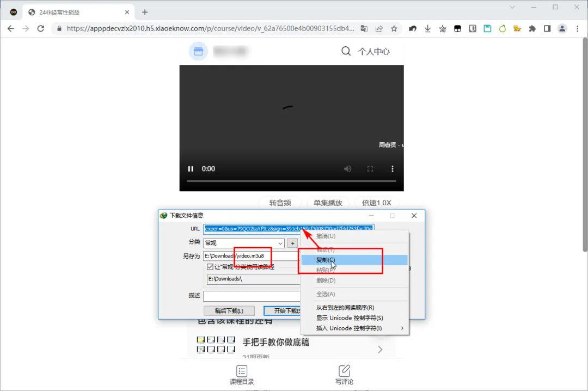
Task: Open the Downloads icon in browser toolbar
Action: pos(427,28)
